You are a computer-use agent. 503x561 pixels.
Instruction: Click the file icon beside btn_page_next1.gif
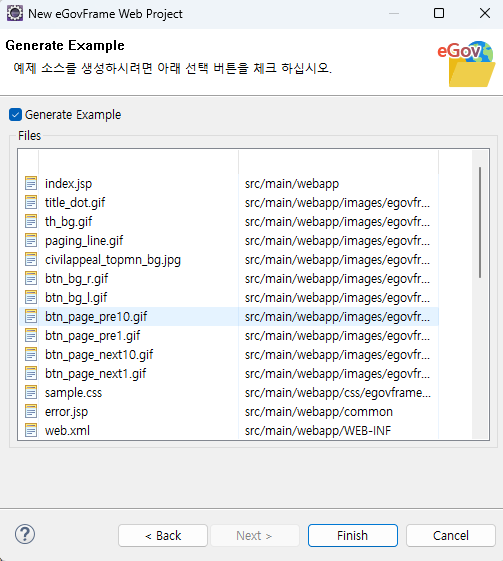pos(31,373)
